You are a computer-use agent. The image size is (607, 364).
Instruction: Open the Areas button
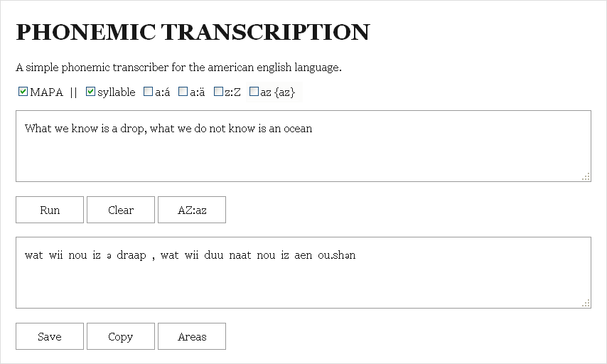point(192,336)
